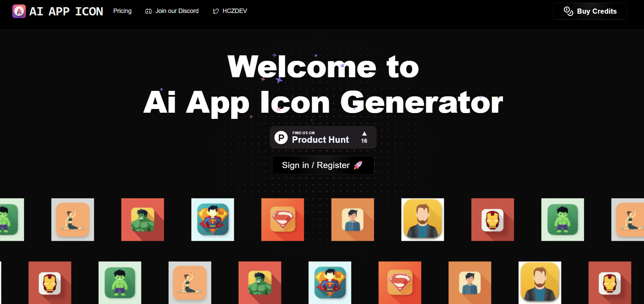Image resolution: width=644 pixels, height=304 pixels.
Task: Click the coins icon in Buy Credits
Action: 568,11
